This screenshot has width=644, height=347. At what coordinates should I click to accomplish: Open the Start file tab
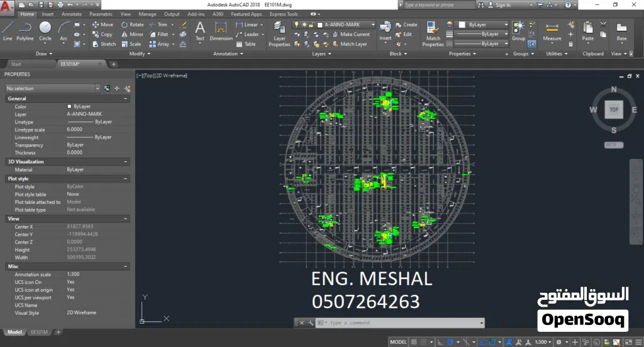tap(16, 64)
